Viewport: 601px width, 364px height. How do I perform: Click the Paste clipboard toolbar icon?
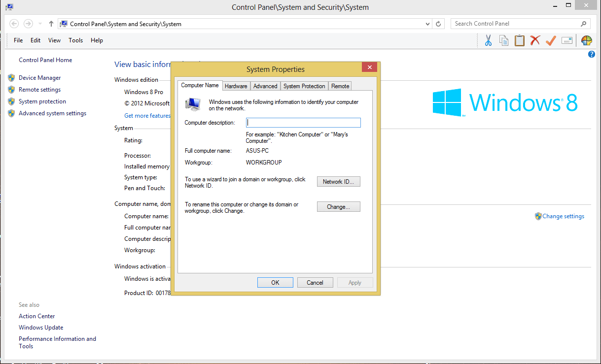pyautogui.click(x=519, y=40)
